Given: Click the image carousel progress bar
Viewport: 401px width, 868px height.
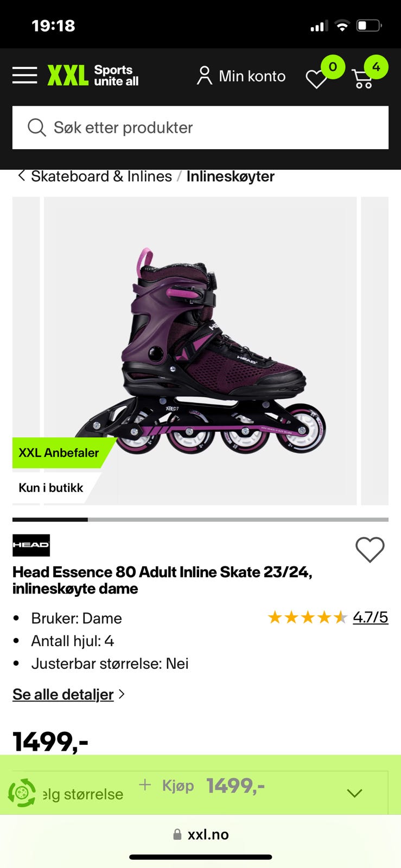Looking at the screenshot, I should tap(200, 520).
